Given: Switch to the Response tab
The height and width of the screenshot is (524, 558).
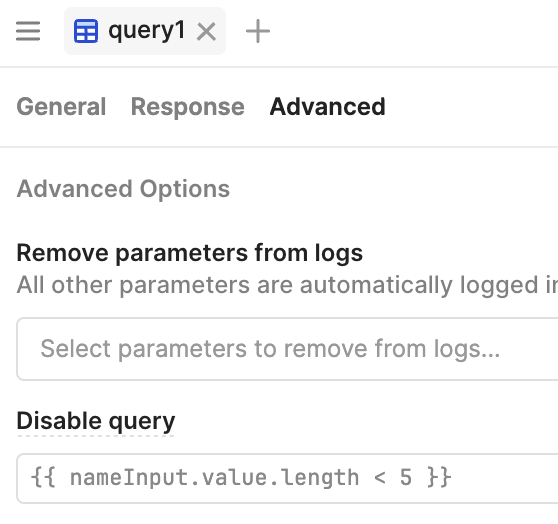Looking at the screenshot, I should (188, 106).
